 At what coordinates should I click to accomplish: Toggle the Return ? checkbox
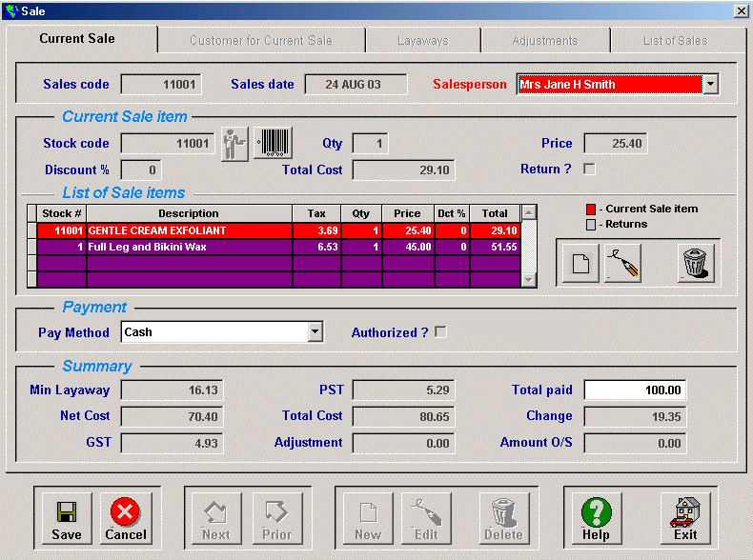click(x=589, y=169)
